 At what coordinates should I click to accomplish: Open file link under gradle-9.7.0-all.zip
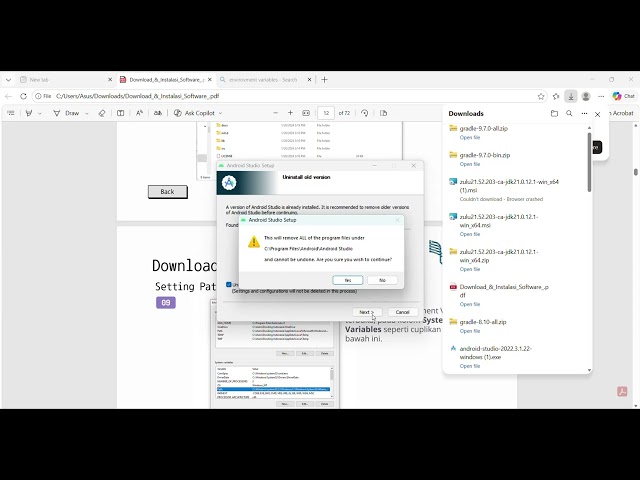pos(469,138)
